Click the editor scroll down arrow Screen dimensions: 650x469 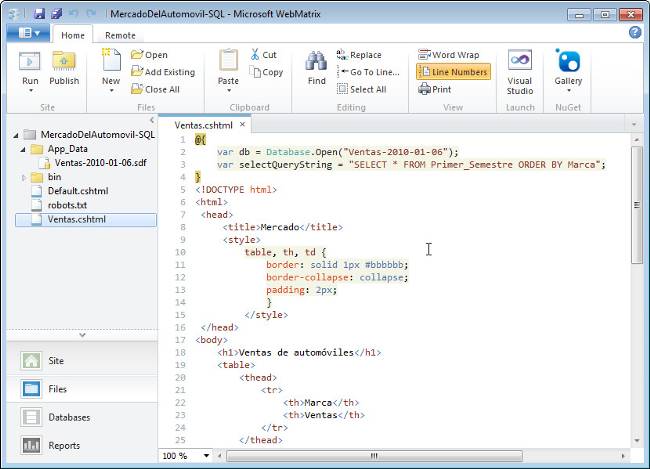tap(637, 441)
